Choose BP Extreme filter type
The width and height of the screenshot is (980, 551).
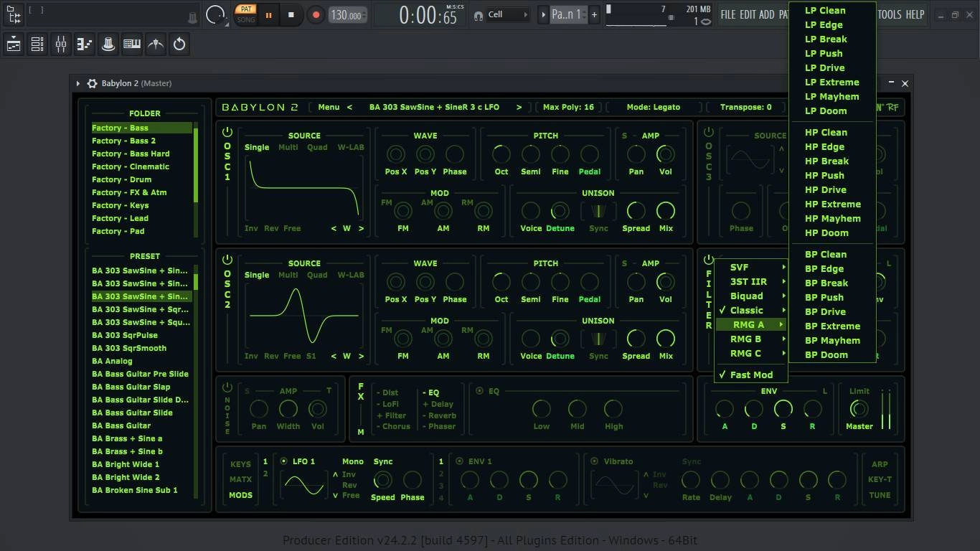tap(832, 326)
